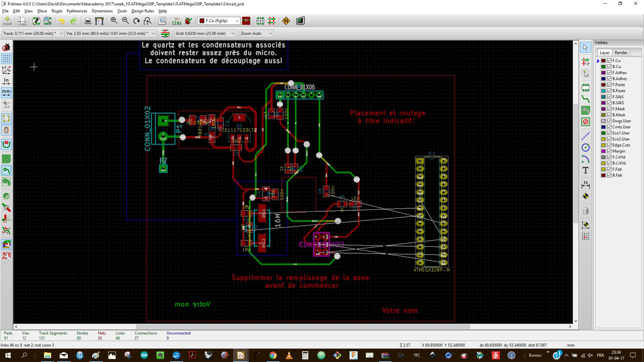Toggle the grid display icon
This screenshot has width=644, height=362.
(x=6, y=58)
